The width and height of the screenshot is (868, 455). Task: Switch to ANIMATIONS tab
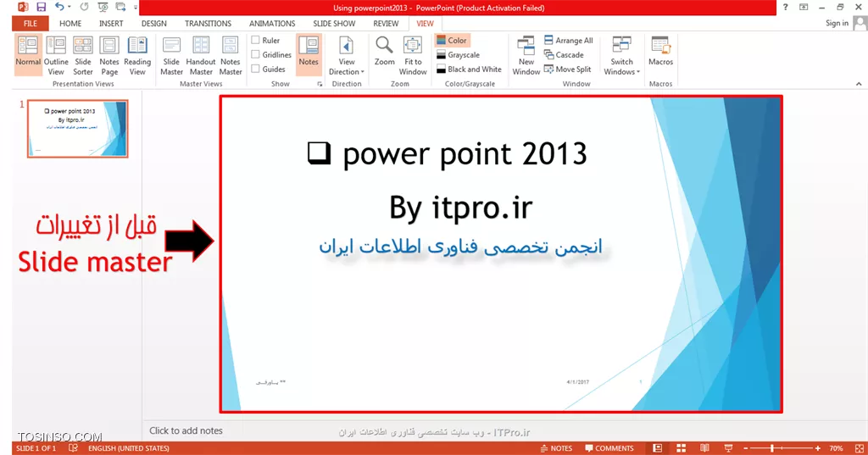(272, 23)
